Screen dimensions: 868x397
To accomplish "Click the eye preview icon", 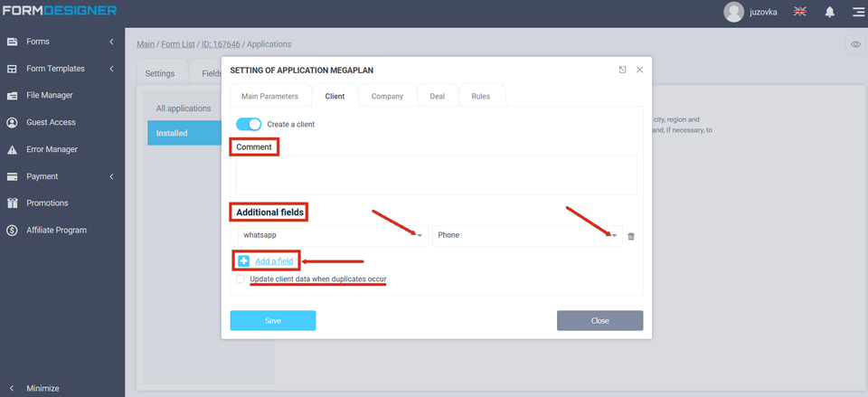I will [855, 44].
